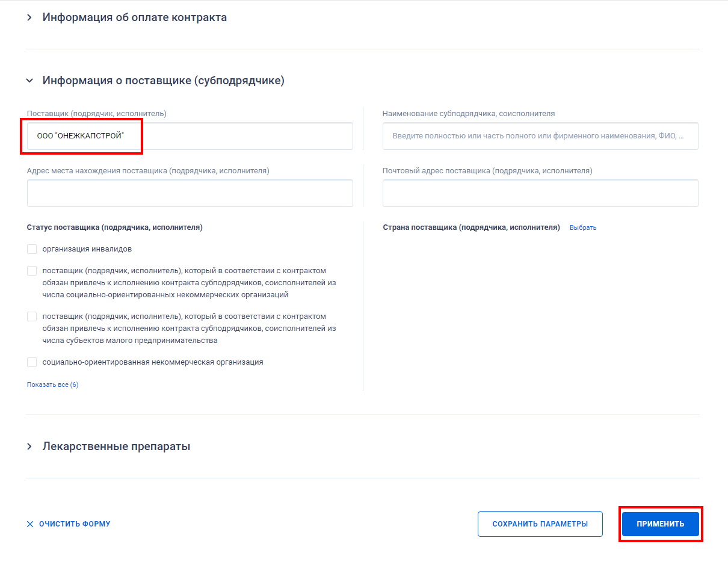
Task: Check 'социально-ориентированная некоммерческая организация'
Action: pyautogui.click(x=31, y=362)
